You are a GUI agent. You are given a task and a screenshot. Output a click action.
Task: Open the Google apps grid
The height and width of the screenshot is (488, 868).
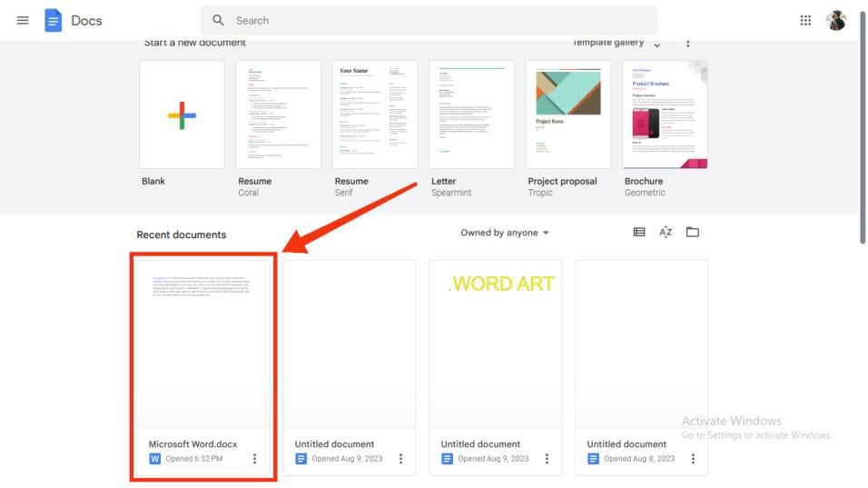pyautogui.click(x=805, y=21)
